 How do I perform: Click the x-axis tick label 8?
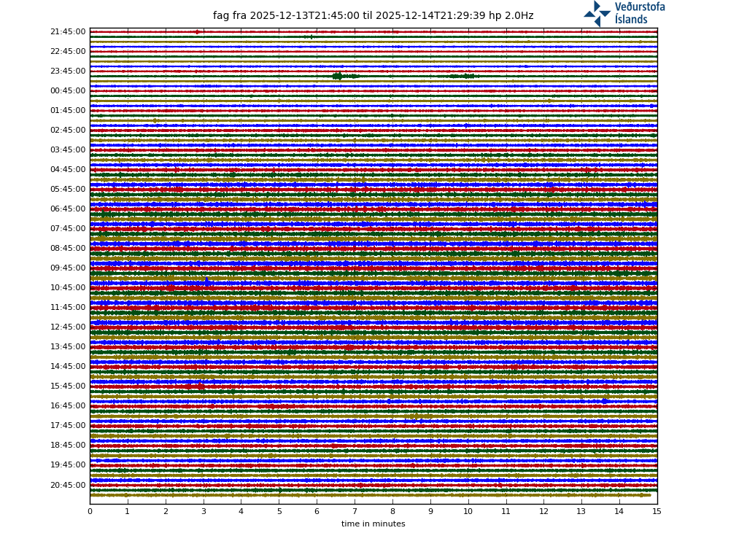[x=392, y=511]
